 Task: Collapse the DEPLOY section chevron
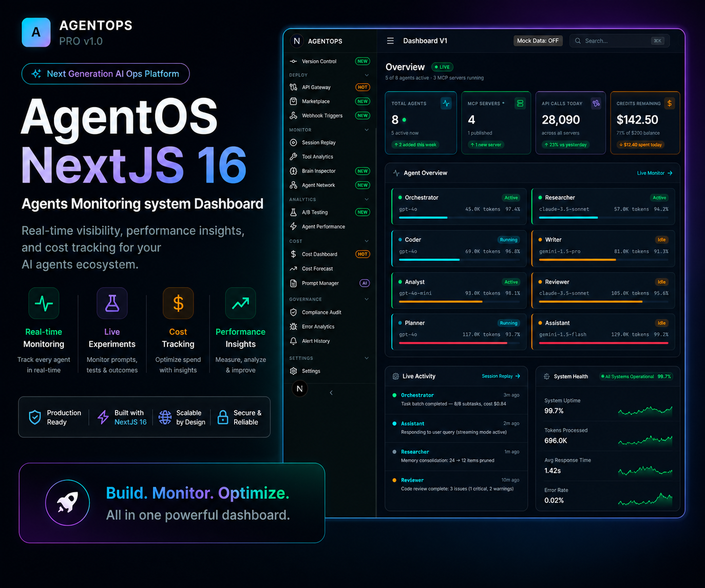pyautogui.click(x=366, y=75)
